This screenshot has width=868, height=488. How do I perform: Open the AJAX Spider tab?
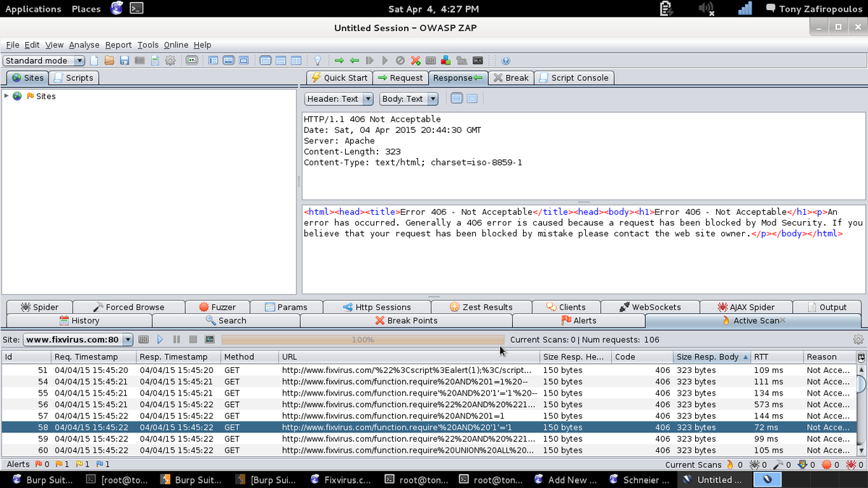746,307
